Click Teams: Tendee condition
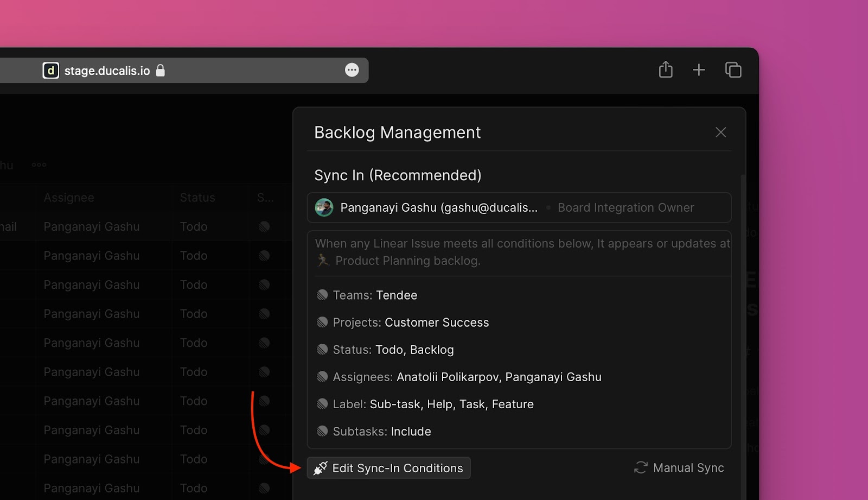 tap(367, 295)
